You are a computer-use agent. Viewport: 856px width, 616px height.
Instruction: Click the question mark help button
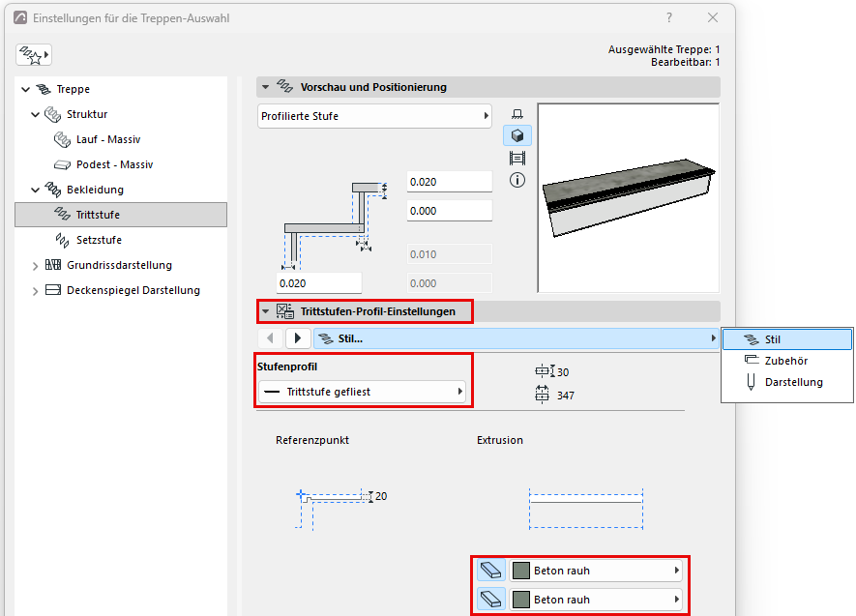point(669,17)
